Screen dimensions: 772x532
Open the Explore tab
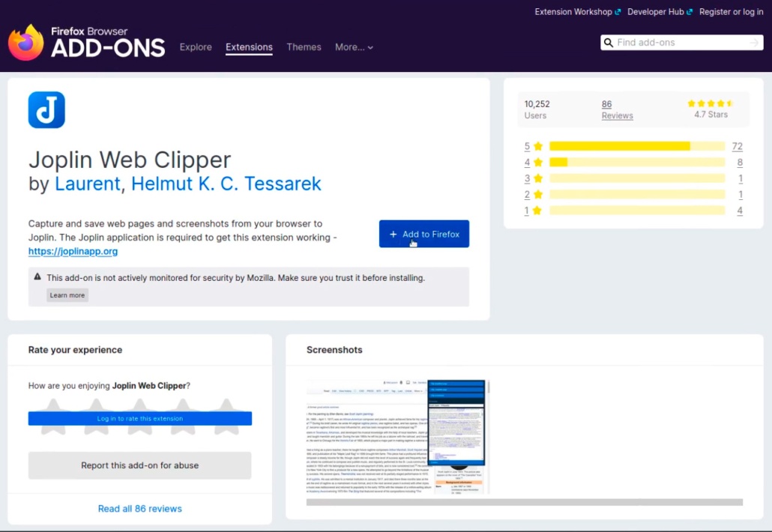coord(196,47)
